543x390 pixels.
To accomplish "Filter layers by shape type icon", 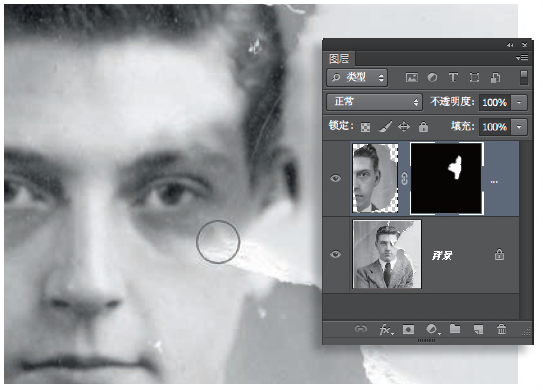I will pos(474,77).
